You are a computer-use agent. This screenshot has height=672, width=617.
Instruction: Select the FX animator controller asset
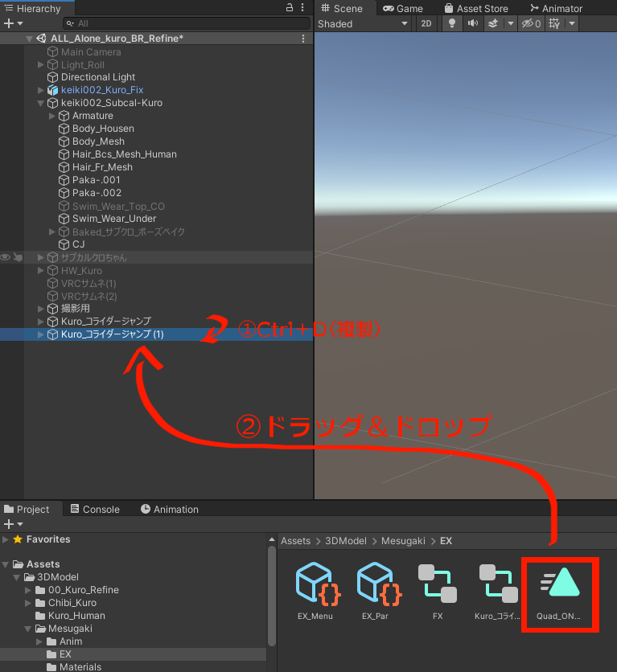pos(438,585)
